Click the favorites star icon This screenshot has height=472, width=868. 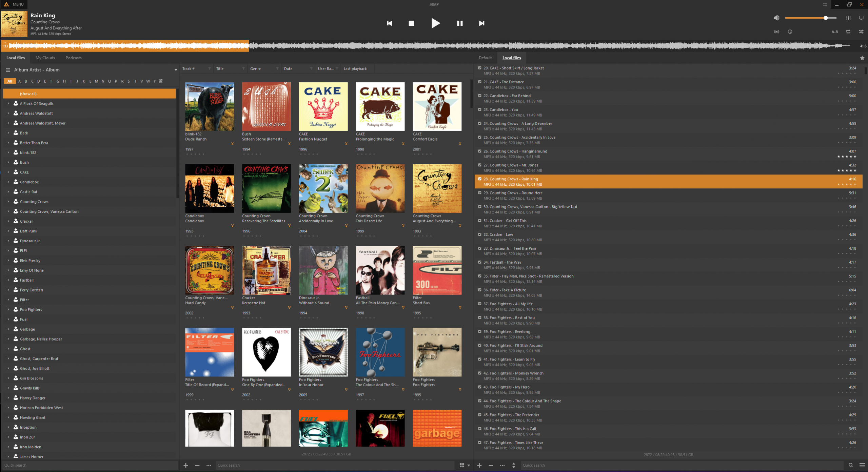point(862,58)
